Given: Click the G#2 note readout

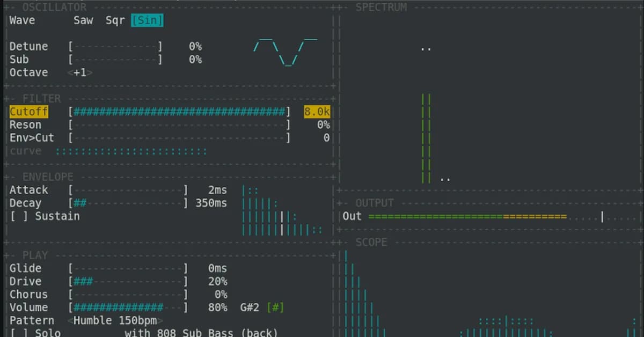Looking at the screenshot, I should (x=250, y=307).
